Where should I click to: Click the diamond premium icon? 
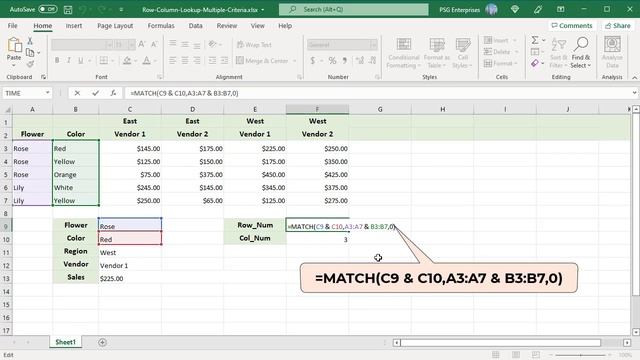(515, 9)
